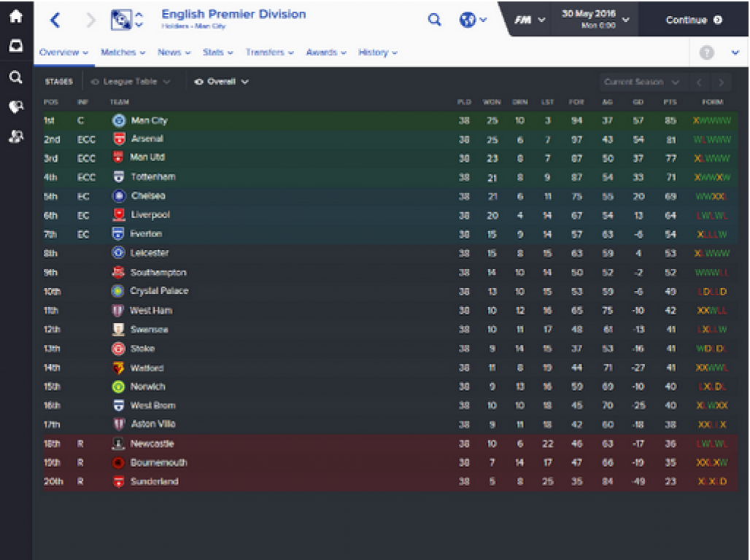Sort table by PTS column header
The height and width of the screenshot is (560, 750).
670,102
